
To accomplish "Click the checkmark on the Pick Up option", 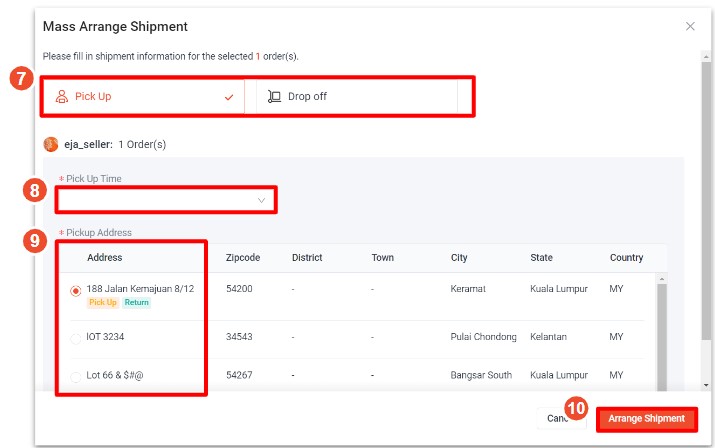I will click(x=229, y=97).
